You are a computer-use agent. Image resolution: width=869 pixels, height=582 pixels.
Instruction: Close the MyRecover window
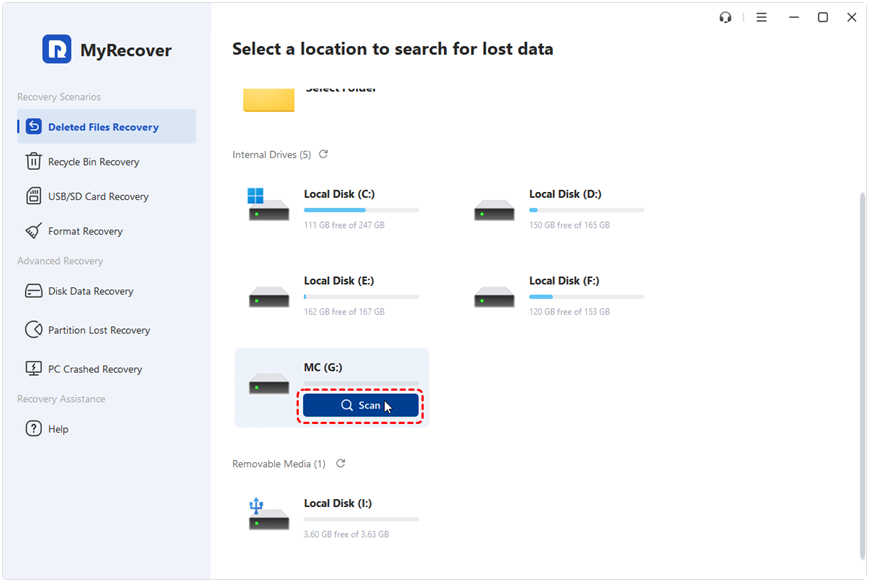coord(852,18)
